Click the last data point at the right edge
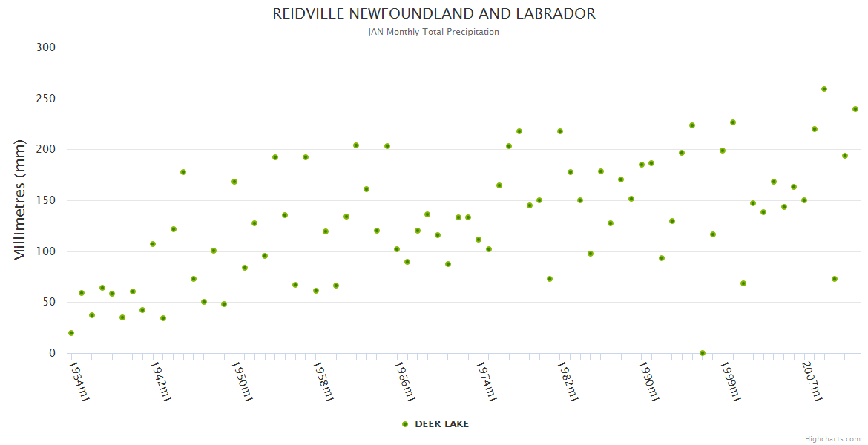 coord(855,109)
